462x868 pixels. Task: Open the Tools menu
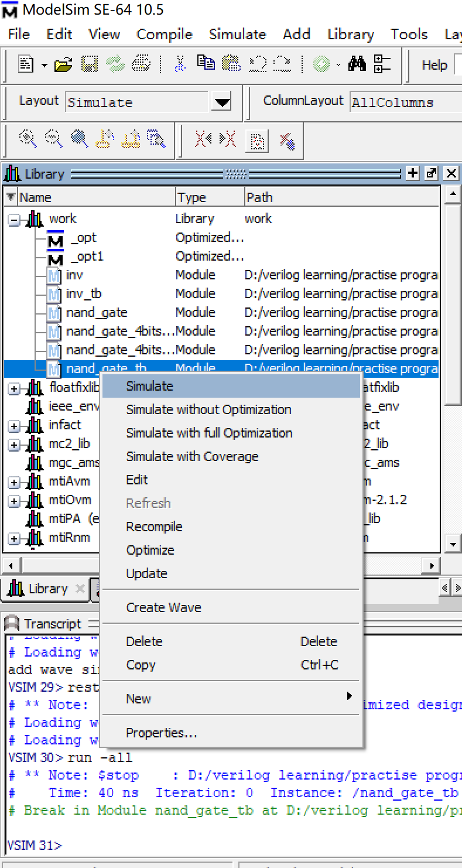click(x=409, y=35)
